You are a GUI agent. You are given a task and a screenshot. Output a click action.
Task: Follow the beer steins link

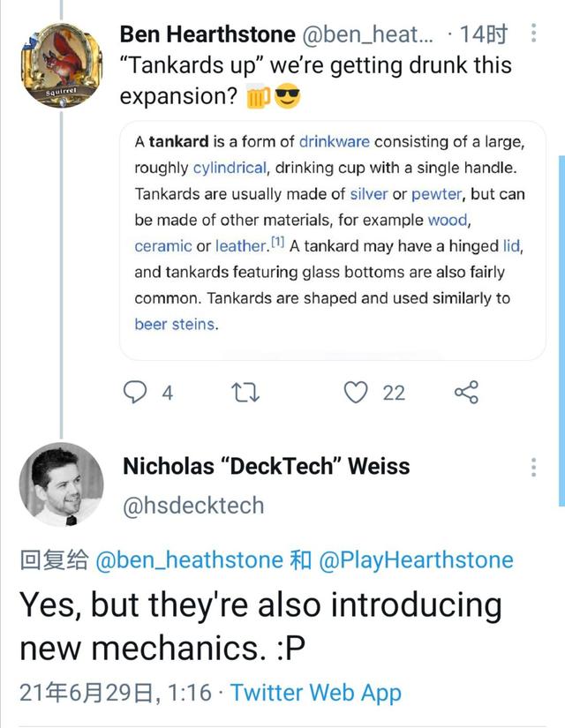click(175, 324)
